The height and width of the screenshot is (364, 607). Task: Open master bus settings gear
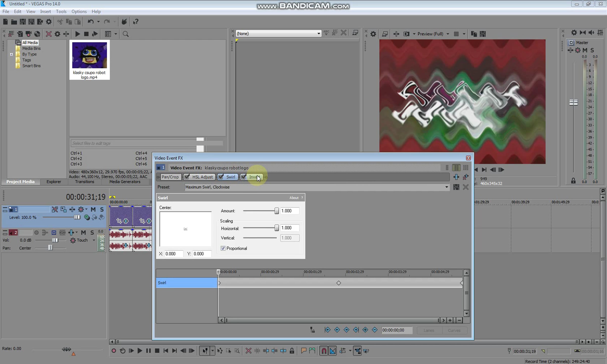(574, 33)
